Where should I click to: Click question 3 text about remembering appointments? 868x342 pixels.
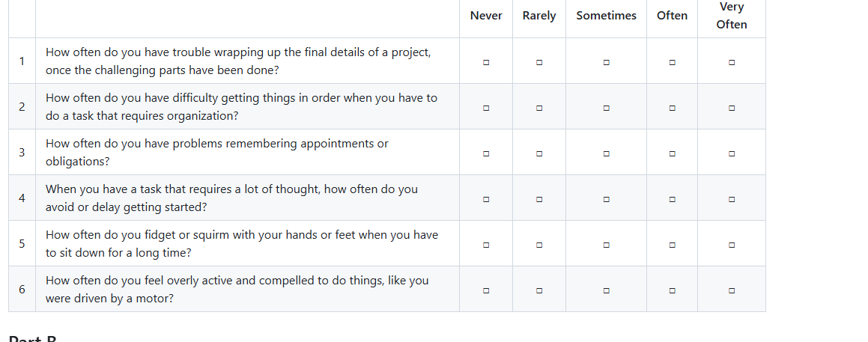tap(217, 152)
